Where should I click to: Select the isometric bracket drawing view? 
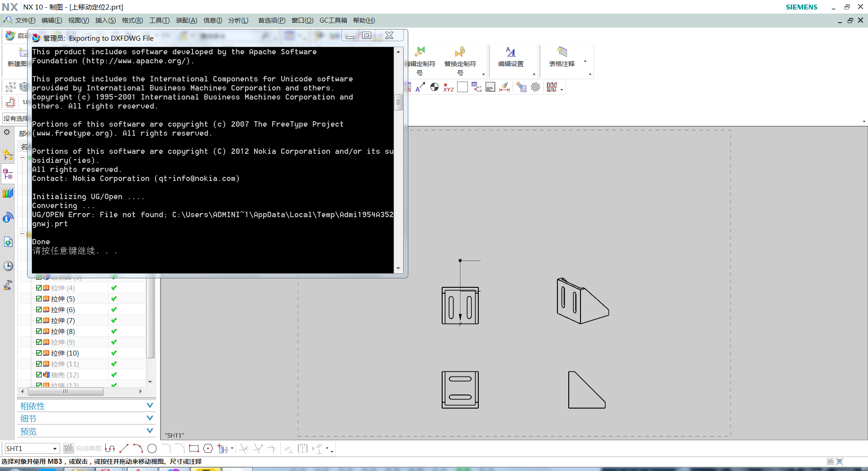pyautogui.click(x=583, y=301)
